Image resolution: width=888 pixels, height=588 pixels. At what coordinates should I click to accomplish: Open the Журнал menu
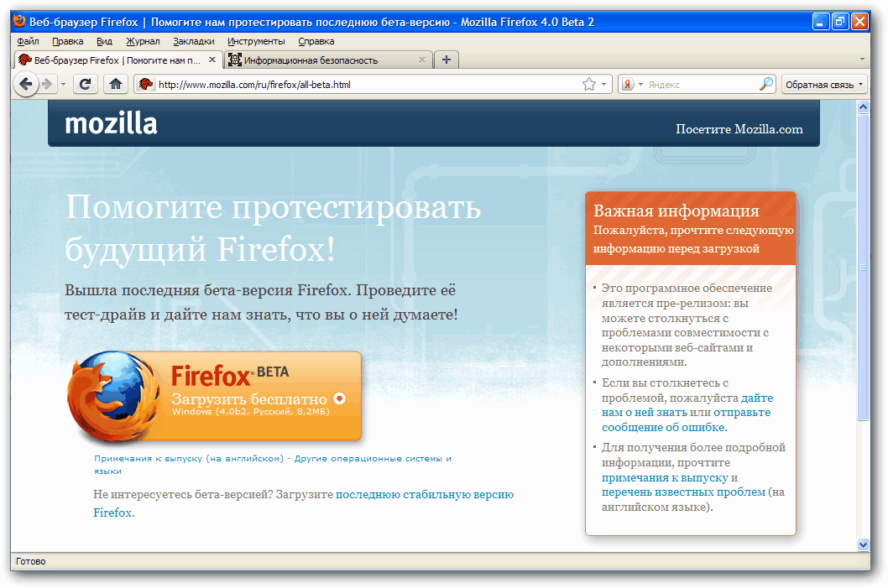(143, 41)
